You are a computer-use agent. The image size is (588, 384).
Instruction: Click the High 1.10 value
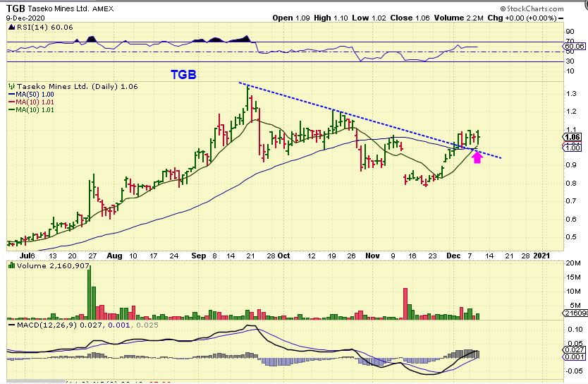(x=331, y=18)
